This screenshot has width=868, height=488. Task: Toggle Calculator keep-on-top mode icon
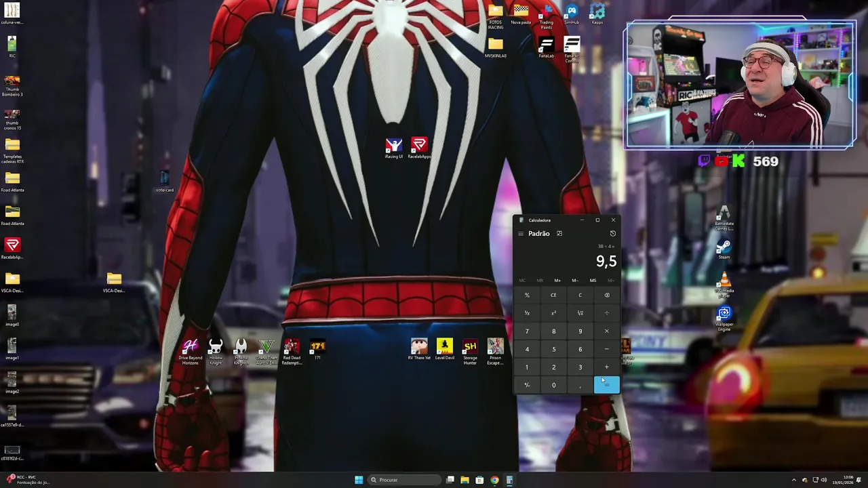[559, 234]
